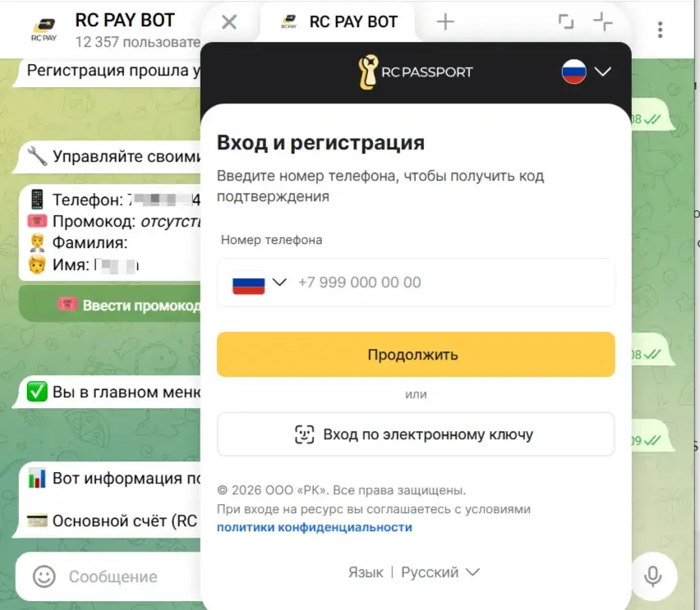Click the 12 357 пользователей subtitle

(x=138, y=42)
